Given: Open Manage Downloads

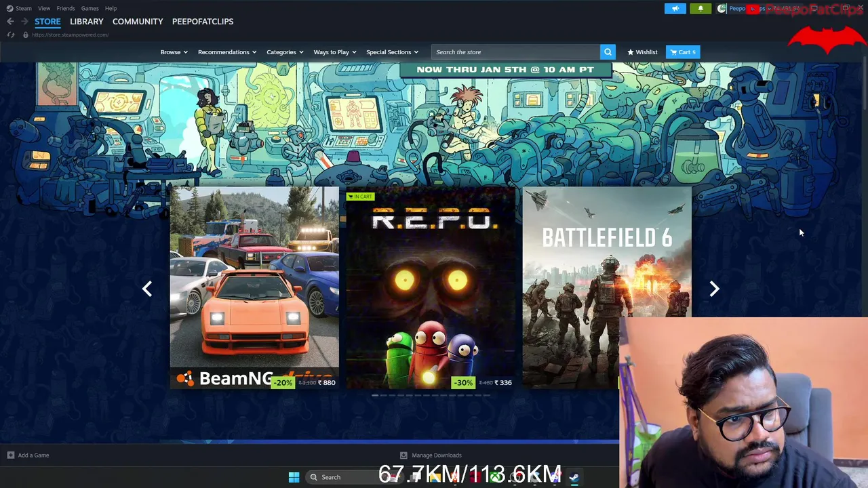Looking at the screenshot, I should [436, 455].
